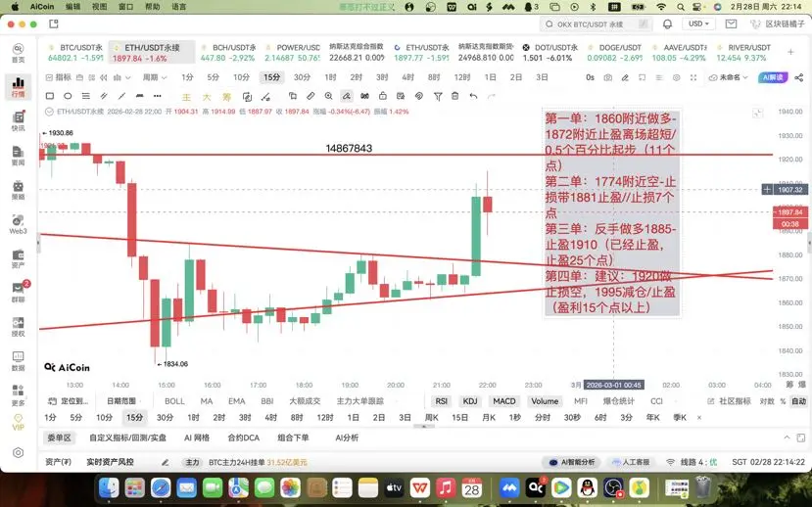Open the 合约DCA tab
The image size is (812, 507).
point(243,438)
